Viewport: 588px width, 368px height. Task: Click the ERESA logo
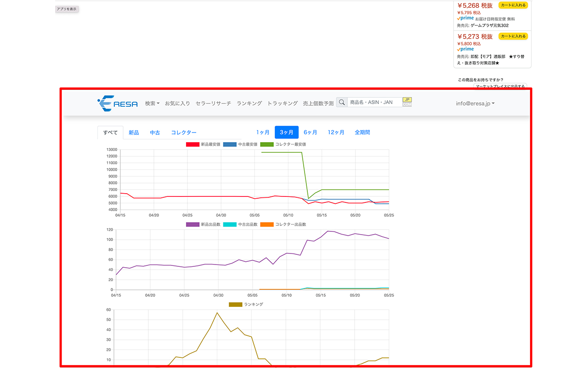point(118,103)
